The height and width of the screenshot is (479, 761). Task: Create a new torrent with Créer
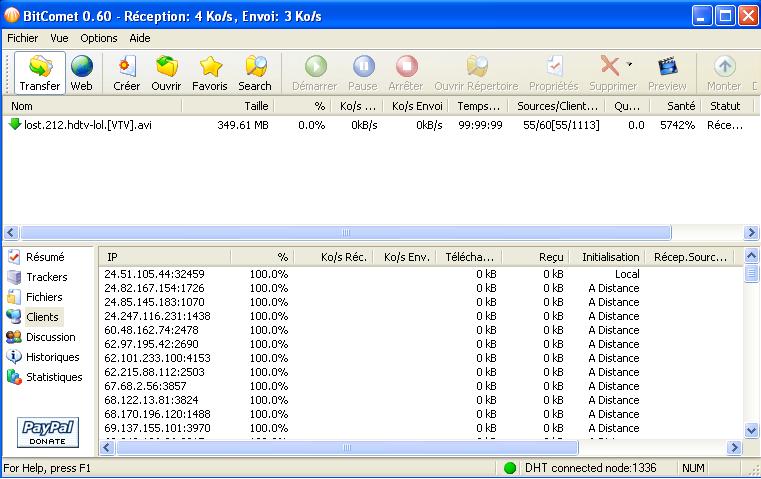127,73
